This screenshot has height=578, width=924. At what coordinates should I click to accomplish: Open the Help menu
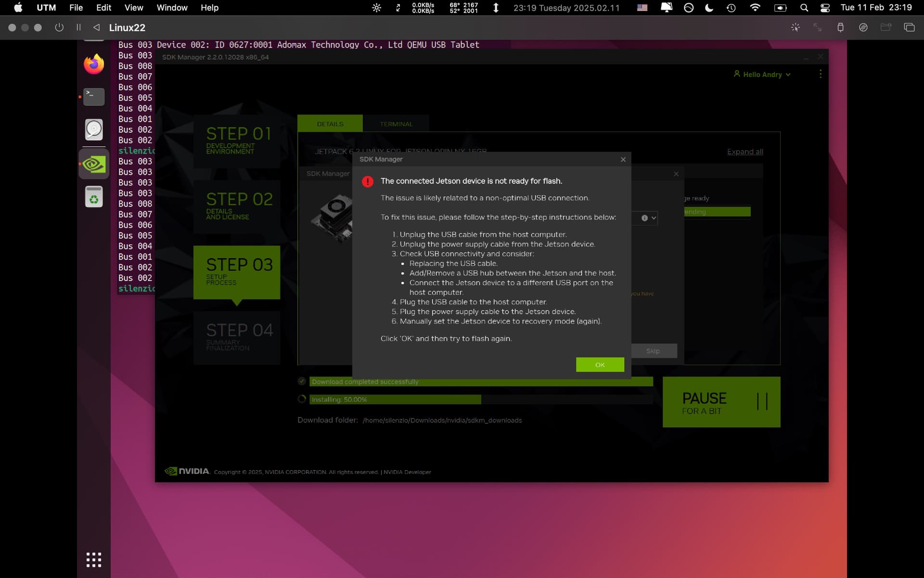[x=209, y=8]
